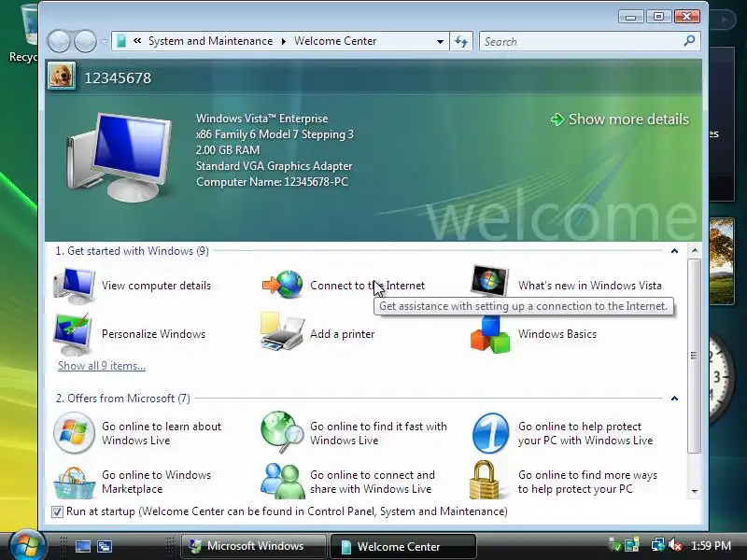The image size is (747, 560).
Task: Open What's new in Windows Vista icon
Action: tap(489, 281)
